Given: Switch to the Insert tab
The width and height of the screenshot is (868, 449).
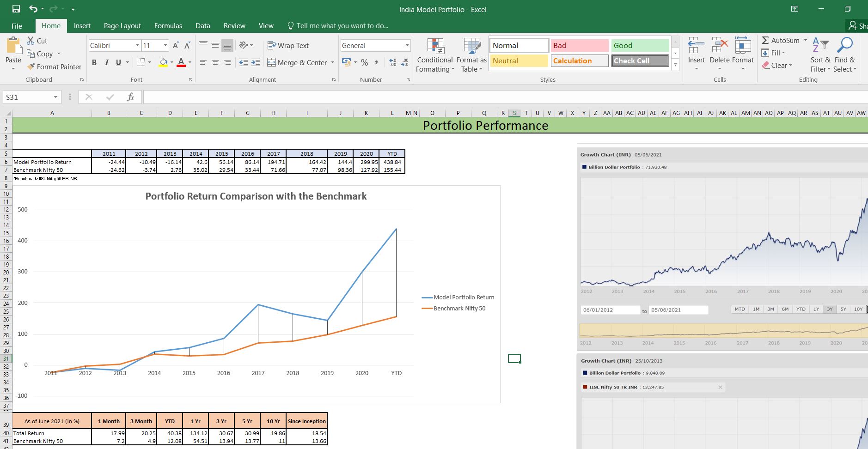Looking at the screenshot, I should [82, 26].
